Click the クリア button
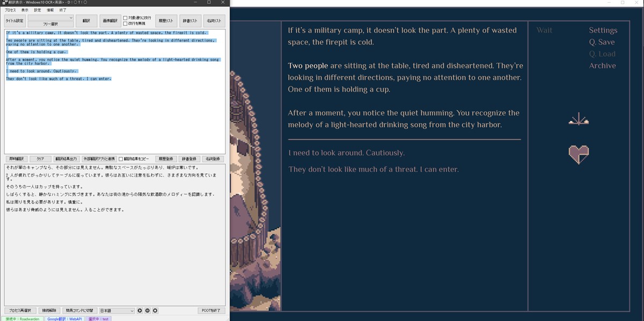Viewport: 644px width, 321px height. click(40, 159)
